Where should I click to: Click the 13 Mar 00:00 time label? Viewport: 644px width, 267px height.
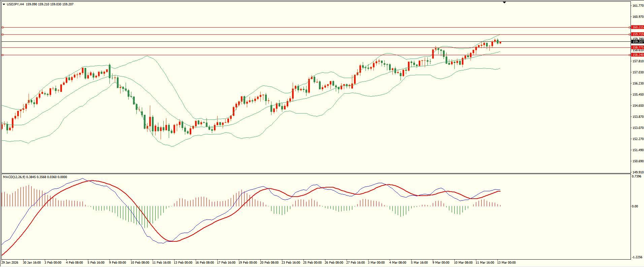coord(506,263)
